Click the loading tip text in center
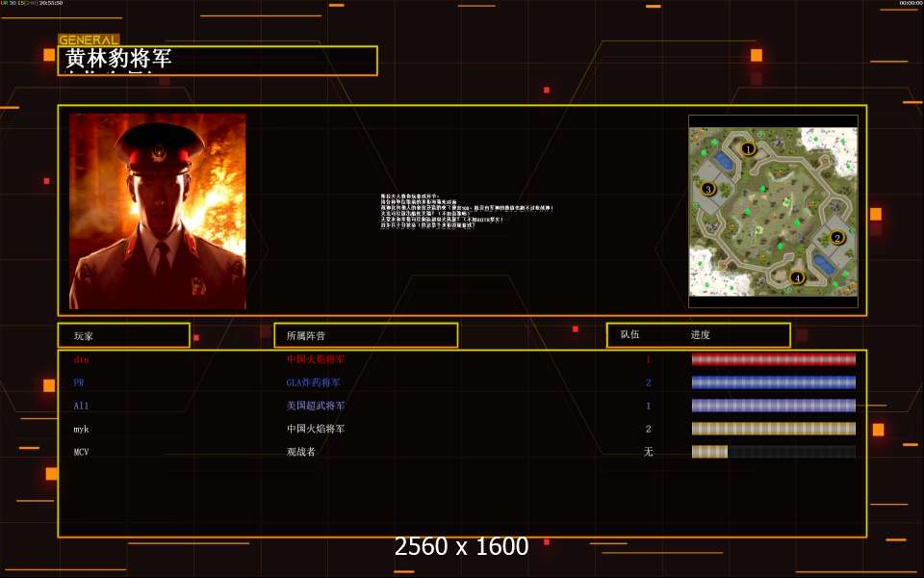 point(467,211)
